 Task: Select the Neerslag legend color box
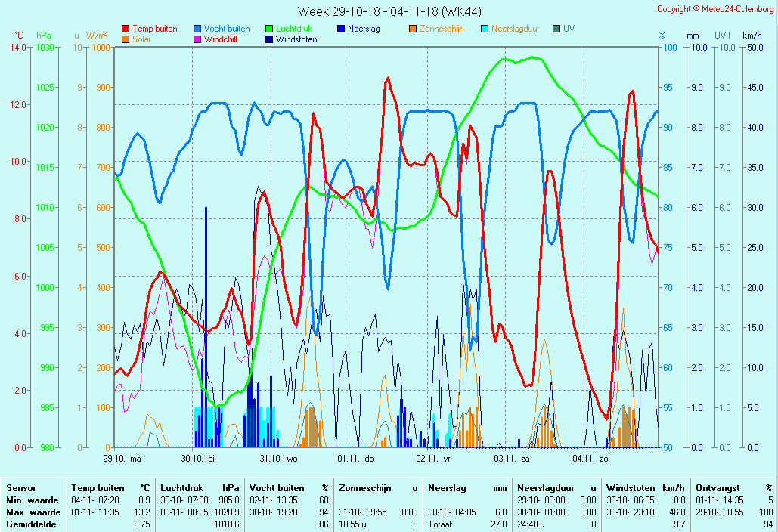pos(341,29)
